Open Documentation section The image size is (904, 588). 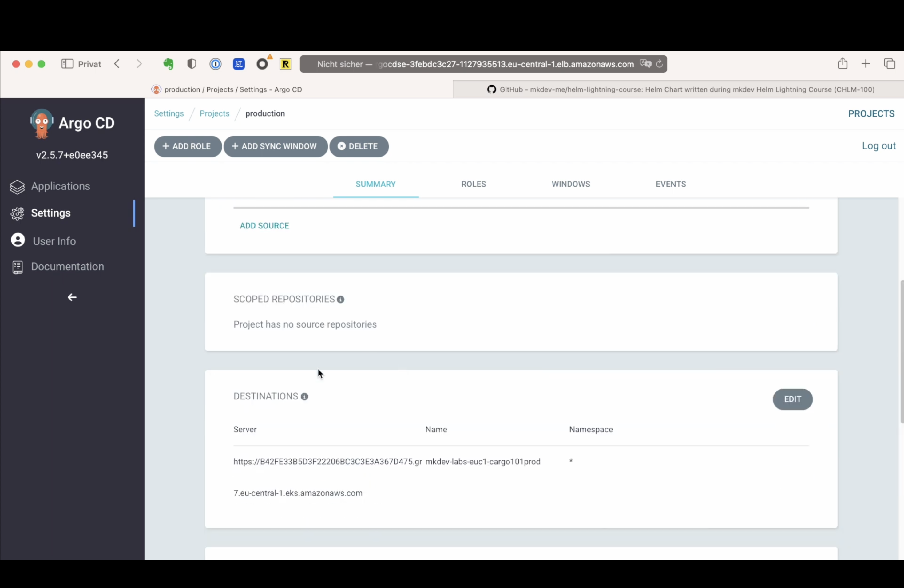(x=67, y=266)
